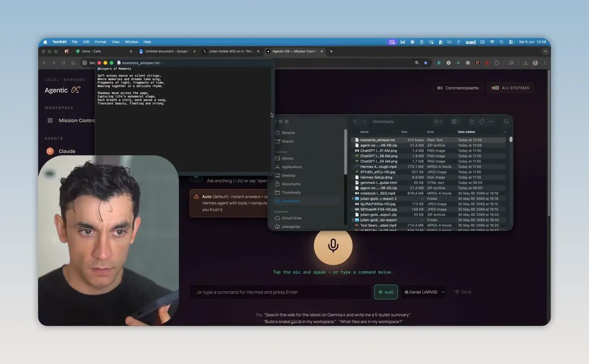
Task: Open the View menu
Action: 115,42
